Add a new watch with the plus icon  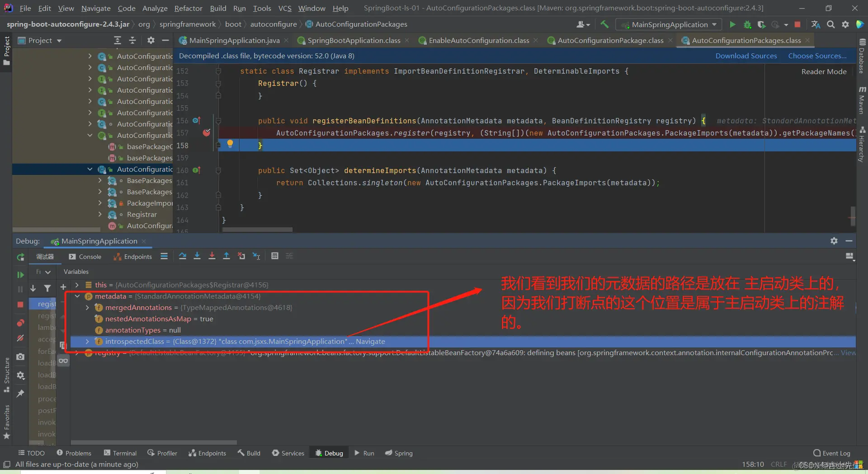(63, 287)
